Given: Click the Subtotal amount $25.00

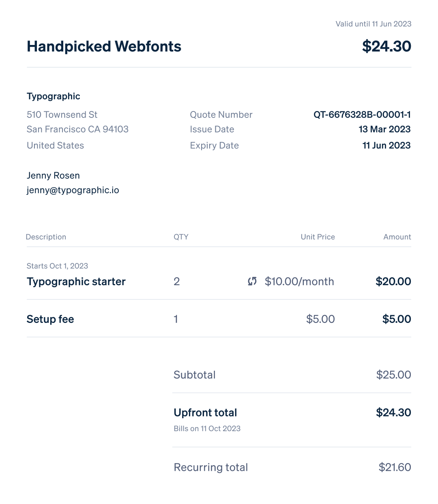Looking at the screenshot, I should pyautogui.click(x=394, y=375).
